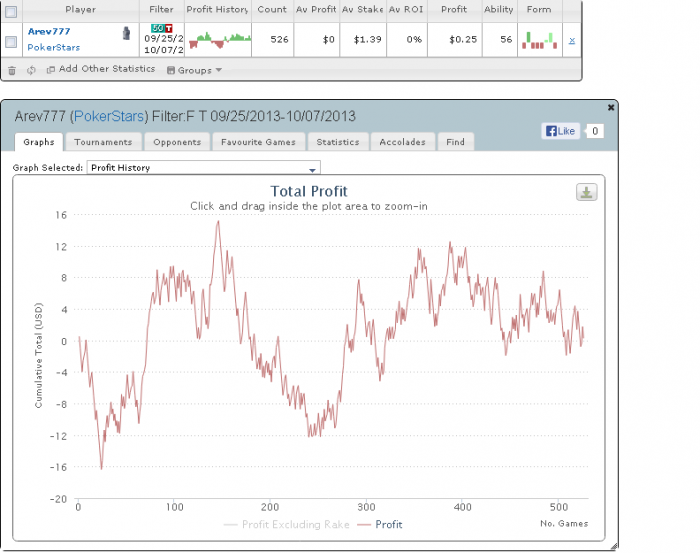Viewport: 700px width, 553px height.
Task: Click the Filter column header
Action: point(161,9)
